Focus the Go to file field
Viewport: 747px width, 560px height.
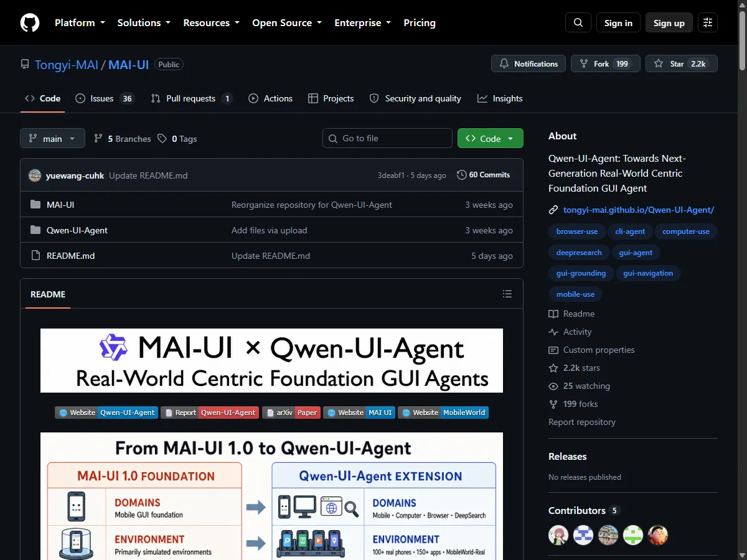tap(387, 138)
